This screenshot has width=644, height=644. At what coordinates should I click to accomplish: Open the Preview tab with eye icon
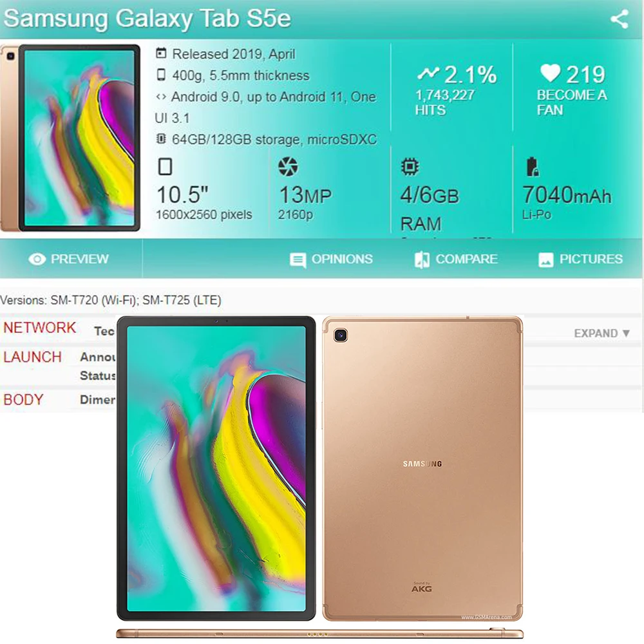[x=69, y=259]
